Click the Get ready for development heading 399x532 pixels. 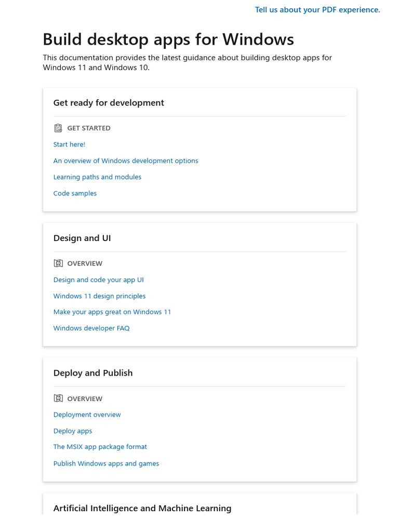pyautogui.click(x=109, y=103)
